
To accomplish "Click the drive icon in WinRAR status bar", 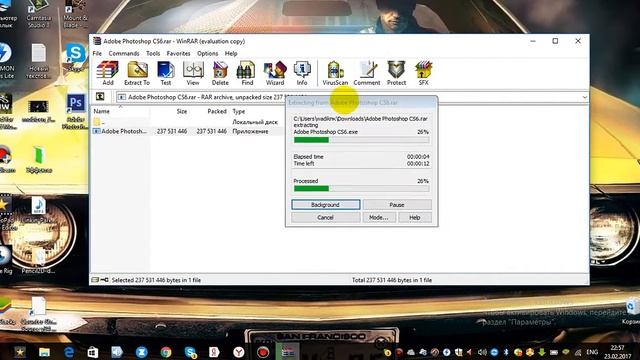I will 95,280.
